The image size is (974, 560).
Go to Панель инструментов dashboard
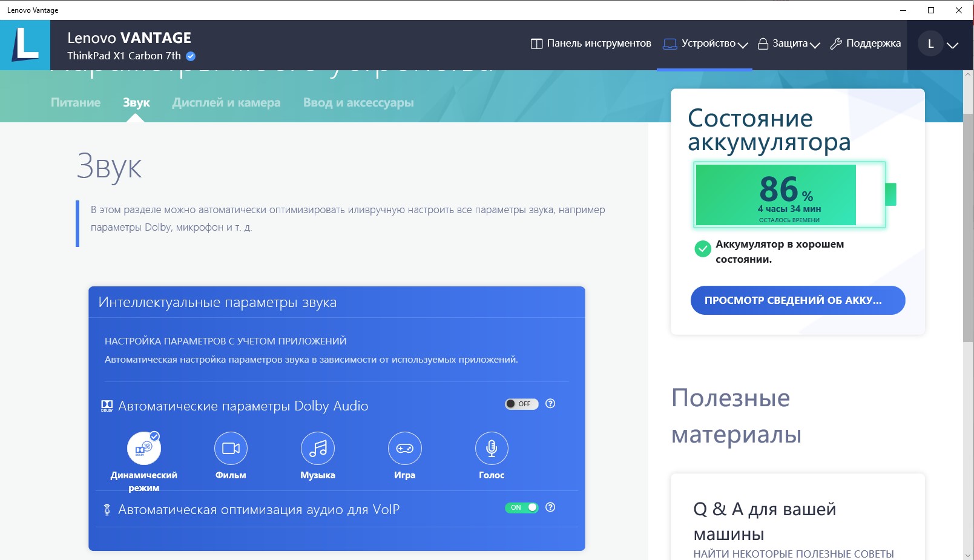point(591,44)
